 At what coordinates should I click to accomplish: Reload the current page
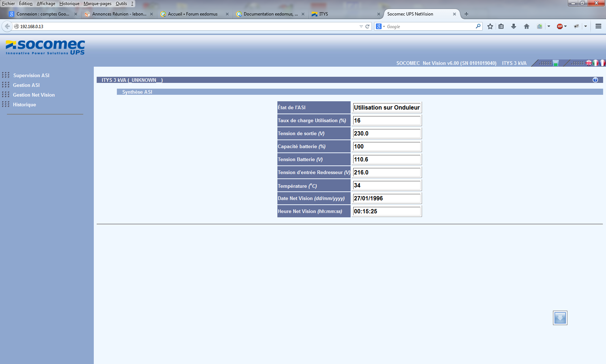click(368, 26)
